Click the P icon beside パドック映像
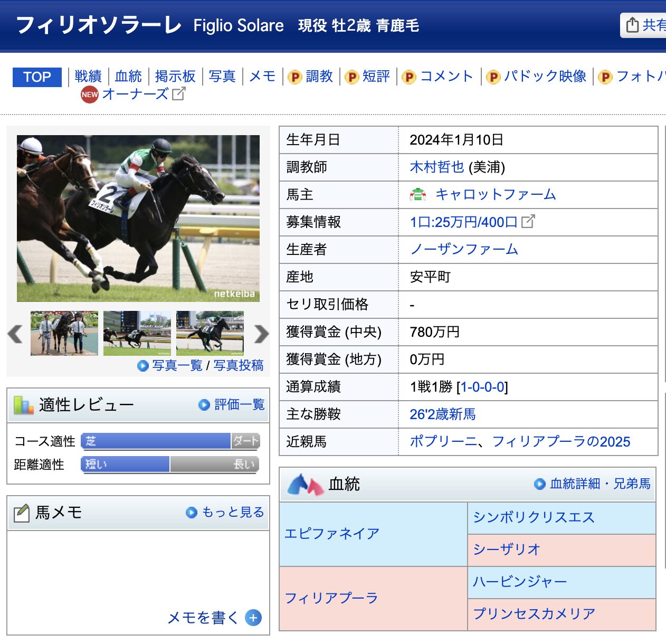The height and width of the screenshot is (644, 666). [493, 77]
